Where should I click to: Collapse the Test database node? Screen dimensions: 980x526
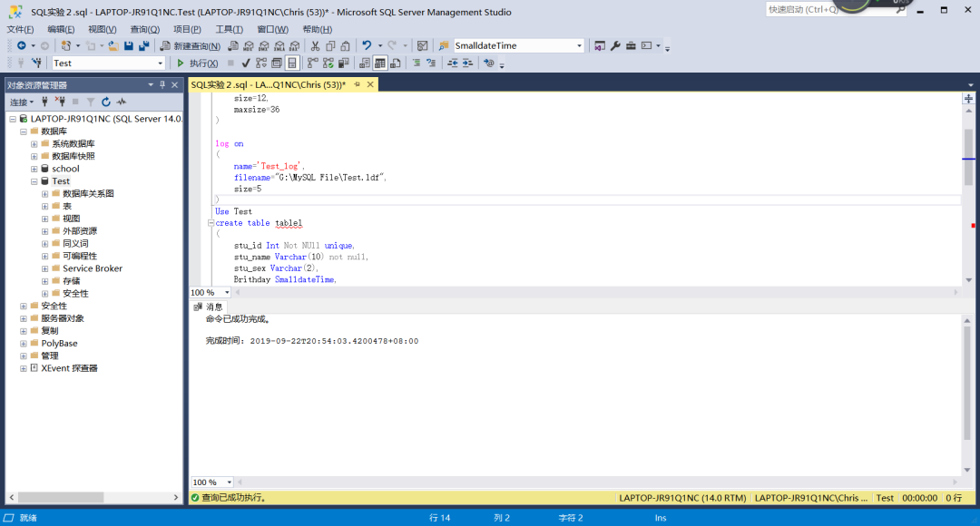34,181
